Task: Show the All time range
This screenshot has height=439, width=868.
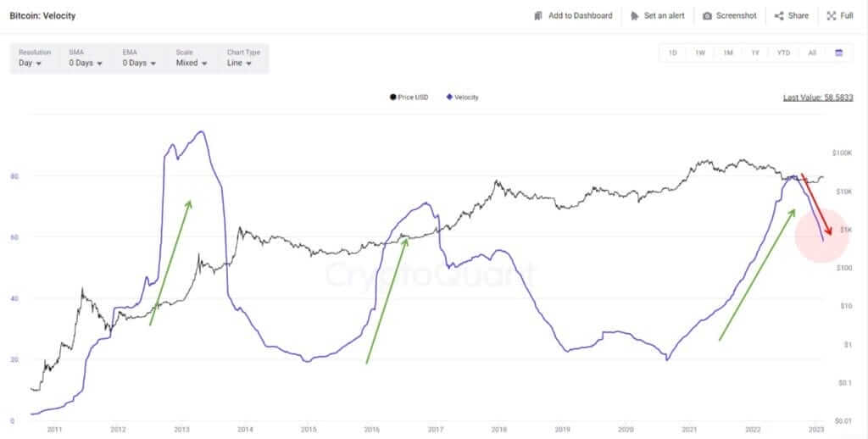Action: point(812,53)
